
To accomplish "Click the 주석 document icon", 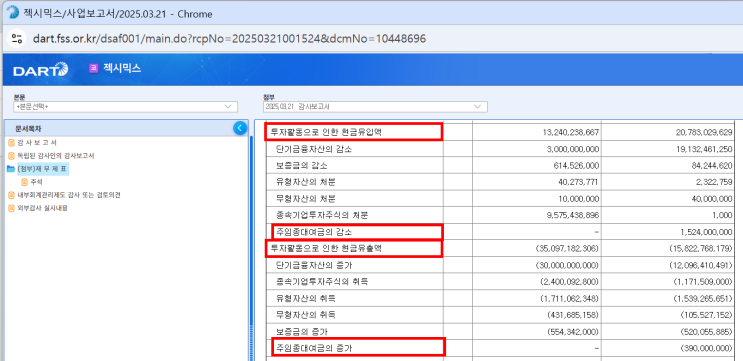I will point(24,182).
